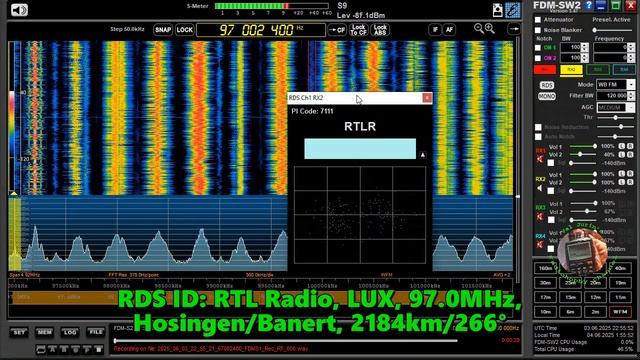The image size is (640, 360).
Task: Switch to the AF view
Action: pyautogui.click(x=449, y=29)
